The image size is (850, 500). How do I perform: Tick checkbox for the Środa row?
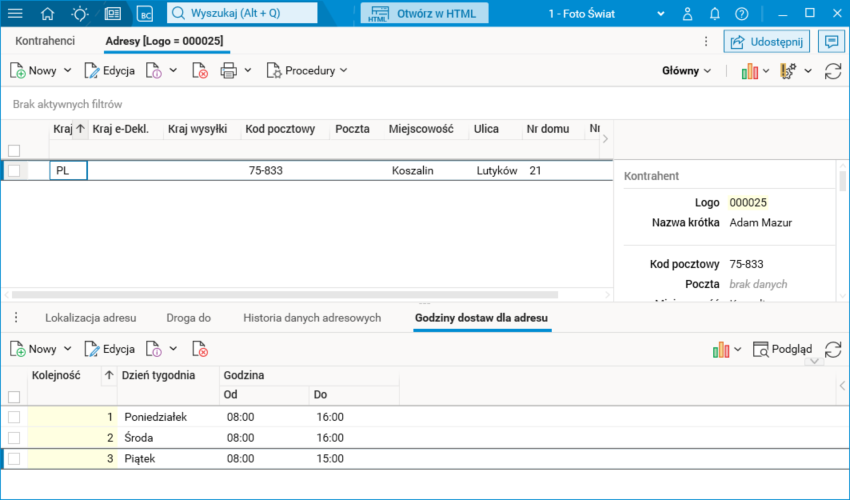coord(14,437)
